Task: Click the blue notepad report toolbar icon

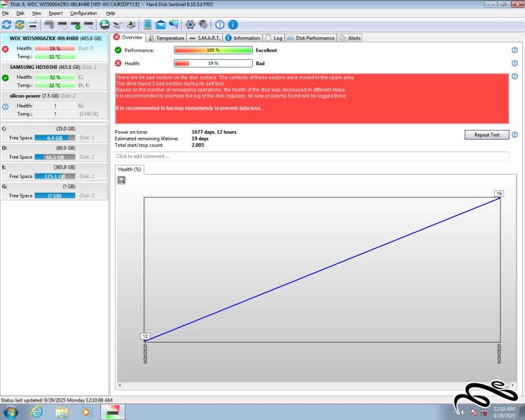Action: (x=148, y=25)
